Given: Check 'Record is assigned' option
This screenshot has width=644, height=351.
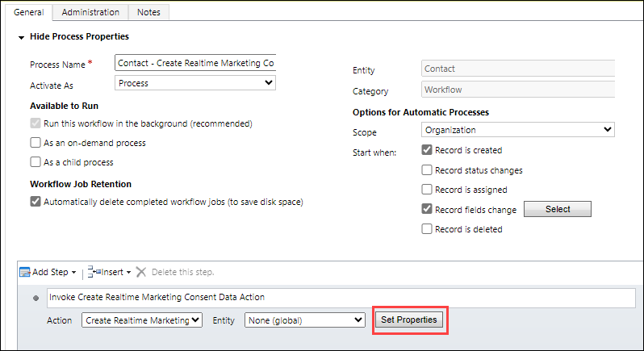Looking at the screenshot, I should (427, 190).
